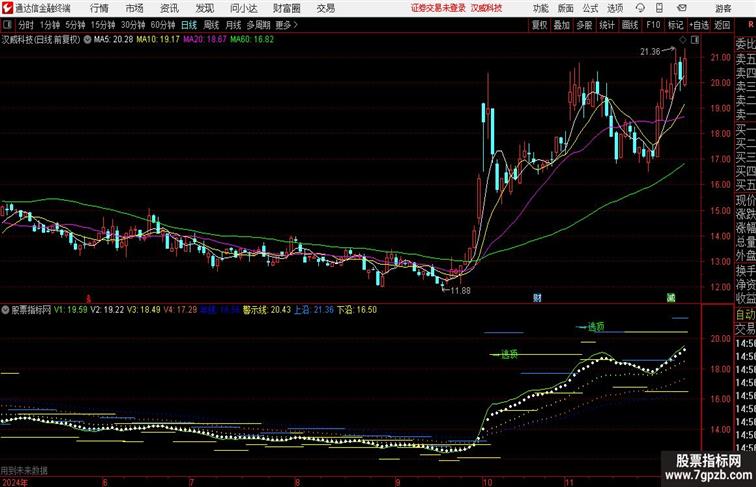756x487 pixels.
Task: Select the 日线 daily chart tab
Action: 189,25
